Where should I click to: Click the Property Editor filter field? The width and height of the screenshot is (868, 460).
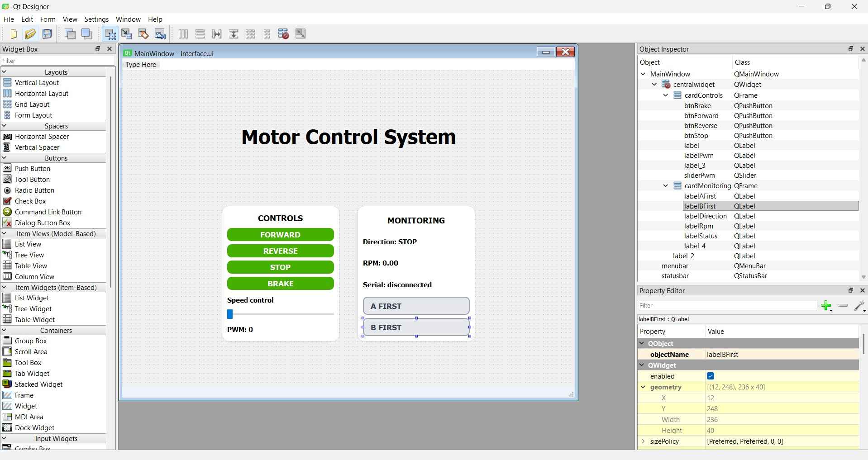coord(728,305)
